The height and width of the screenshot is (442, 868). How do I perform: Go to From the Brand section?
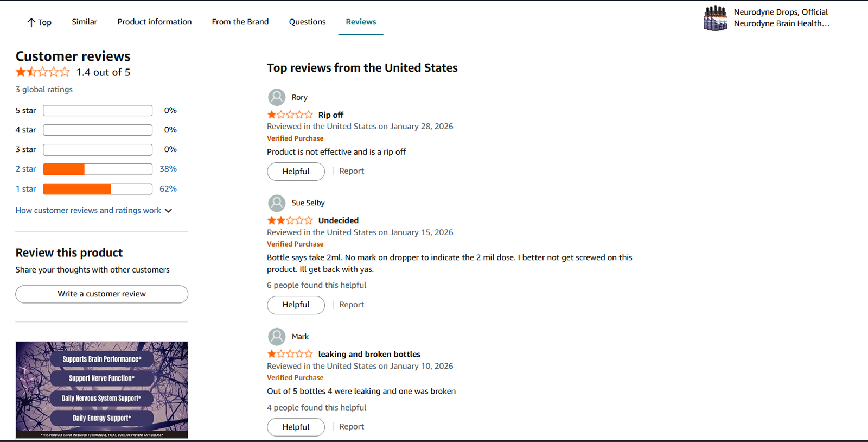[240, 22]
